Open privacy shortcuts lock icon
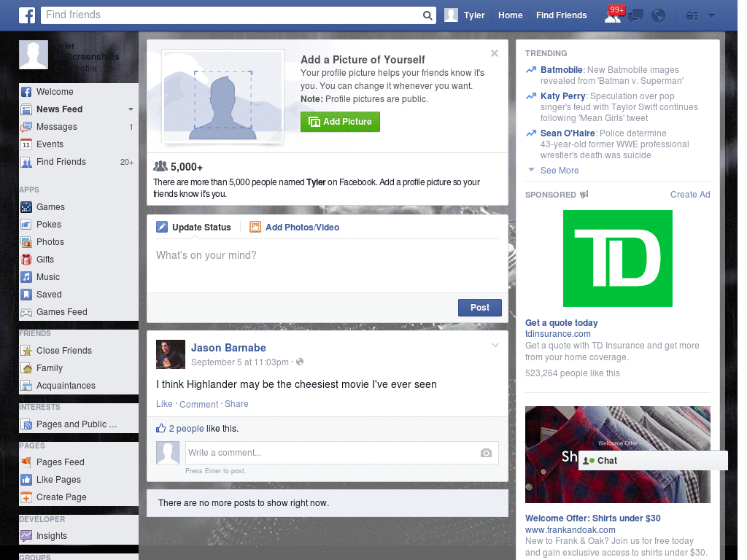The width and height of the screenshot is (747, 560). coord(692,16)
